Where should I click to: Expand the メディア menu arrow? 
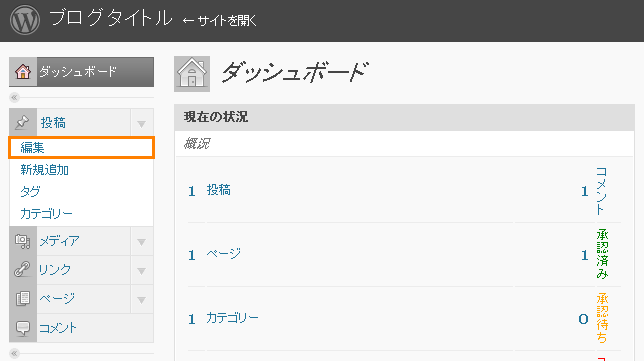pos(142,242)
